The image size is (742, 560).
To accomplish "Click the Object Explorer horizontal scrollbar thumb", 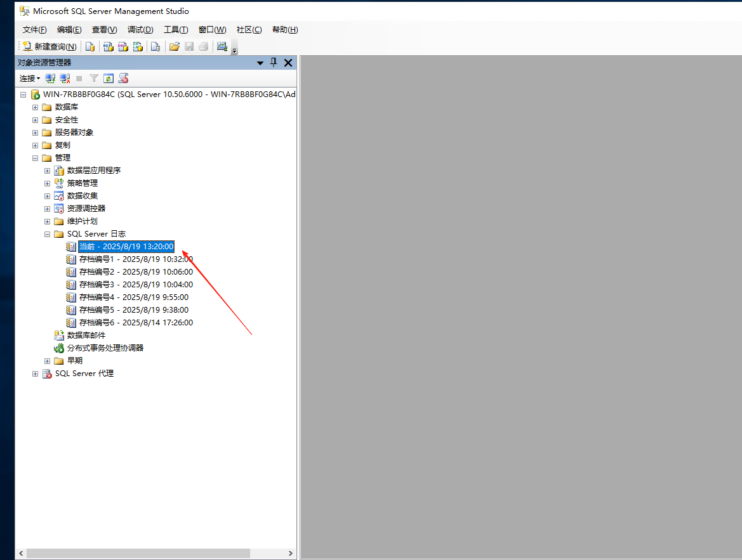I will [138, 553].
